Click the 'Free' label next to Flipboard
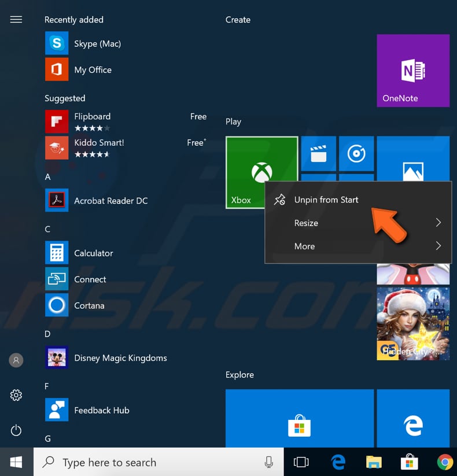 click(198, 117)
